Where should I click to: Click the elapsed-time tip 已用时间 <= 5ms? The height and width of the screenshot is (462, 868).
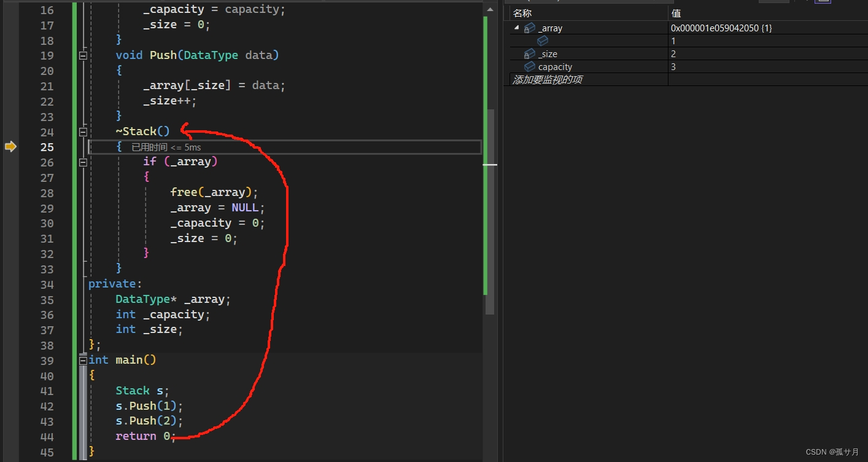(166, 147)
